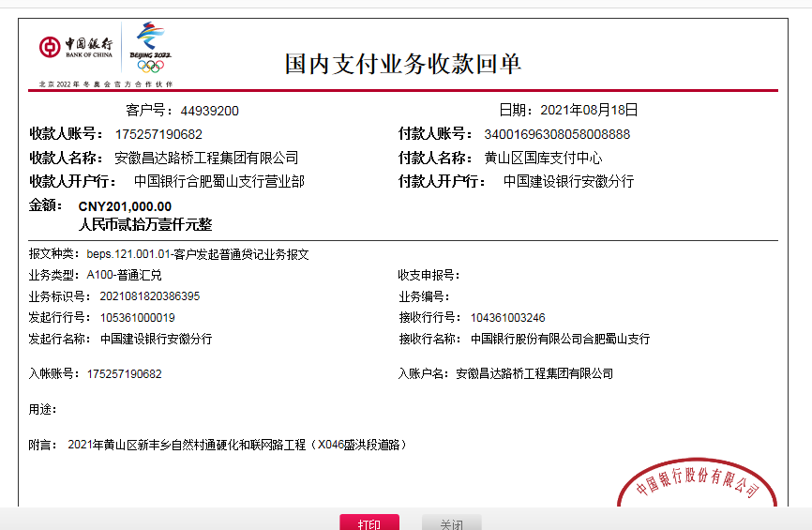The image size is (812, 530).
Task: Click the Bank of China logo
Action: [x=76, y=47]
